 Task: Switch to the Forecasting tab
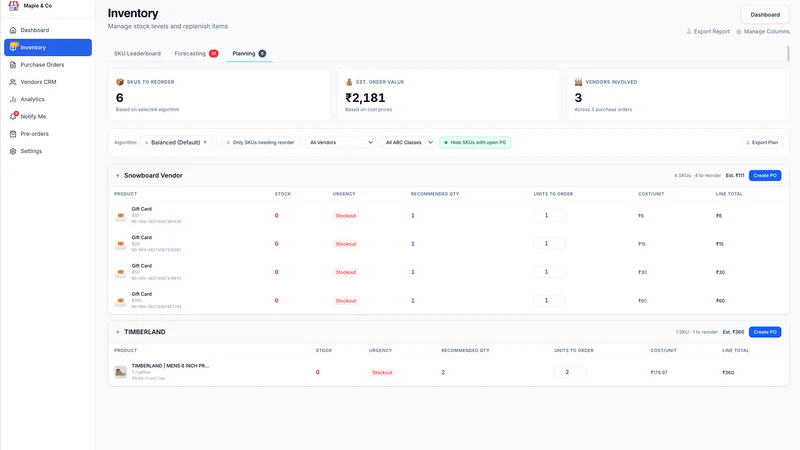click(196, 54)
